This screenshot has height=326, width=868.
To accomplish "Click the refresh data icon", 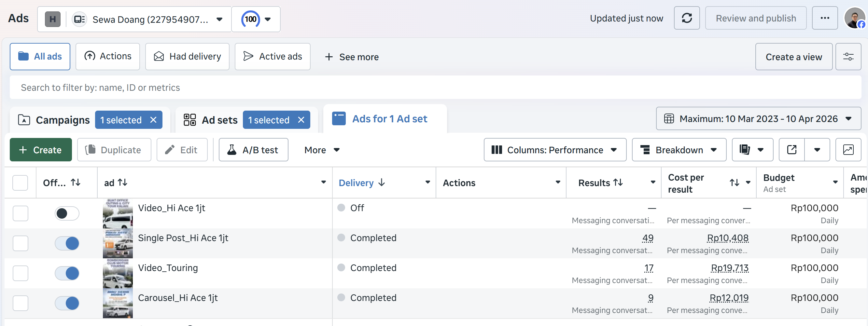I will click(686, 18).
